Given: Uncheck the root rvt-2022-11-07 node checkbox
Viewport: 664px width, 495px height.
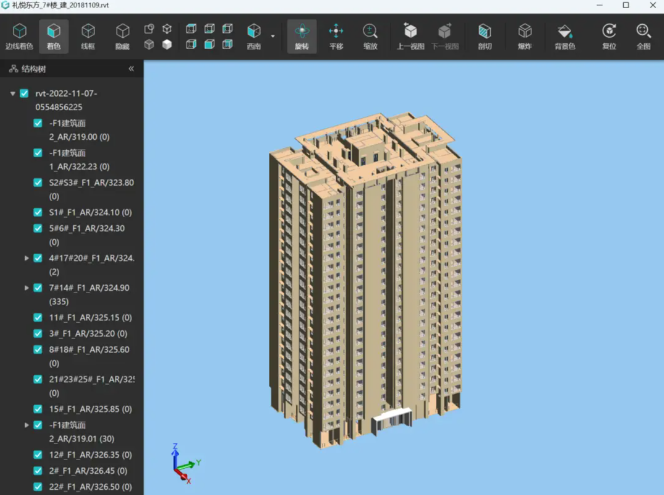Looking at the screenshot, I should pos(25,93).
